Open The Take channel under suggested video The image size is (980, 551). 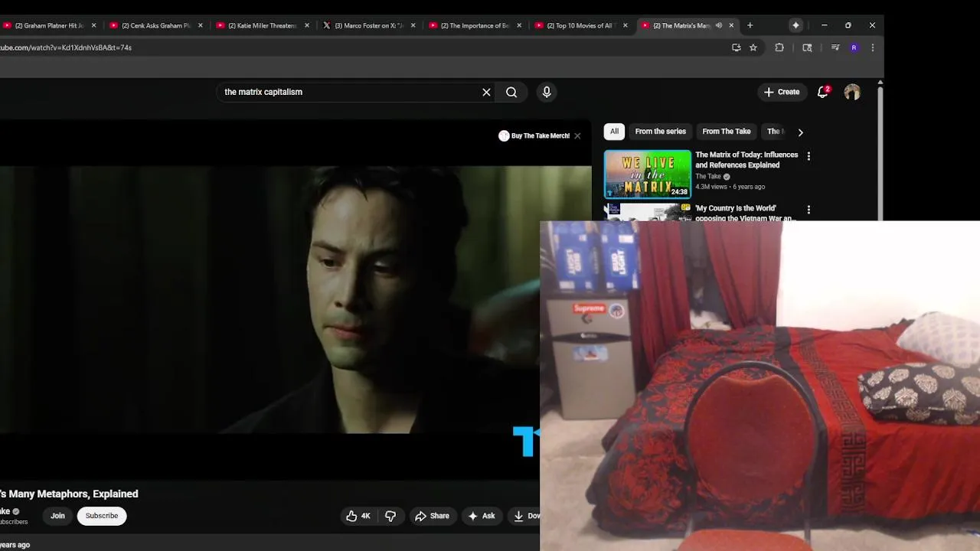pyautogui.click(x=708, y=177)
